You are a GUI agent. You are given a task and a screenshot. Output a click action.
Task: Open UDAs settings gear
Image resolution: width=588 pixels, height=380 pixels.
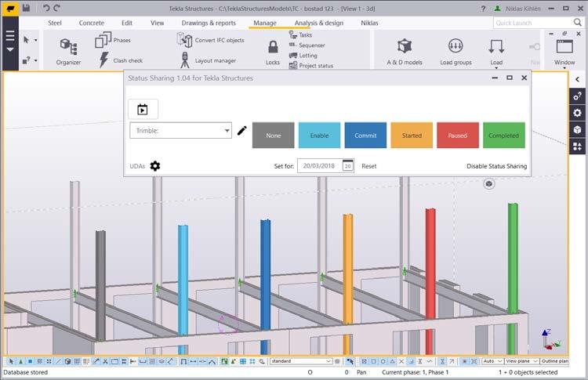coord(155,166)
